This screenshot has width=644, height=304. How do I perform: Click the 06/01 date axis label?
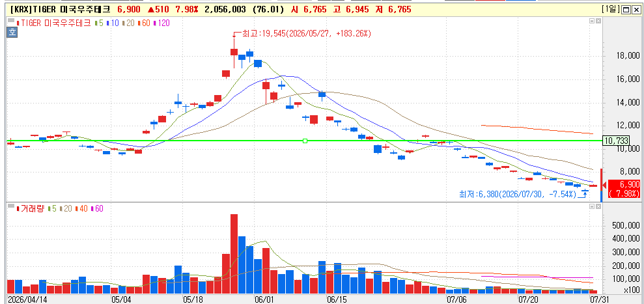click(264, 299)
